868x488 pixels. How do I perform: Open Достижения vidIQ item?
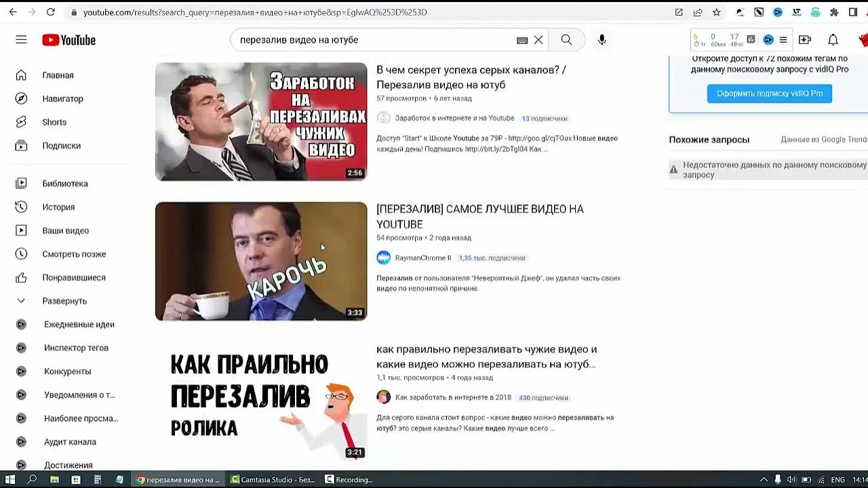[x=68, y=465]
